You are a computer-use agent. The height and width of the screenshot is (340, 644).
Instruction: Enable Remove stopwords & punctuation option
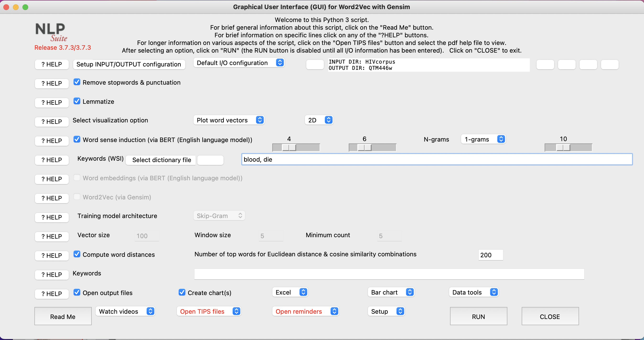click(x=77, y=82)
